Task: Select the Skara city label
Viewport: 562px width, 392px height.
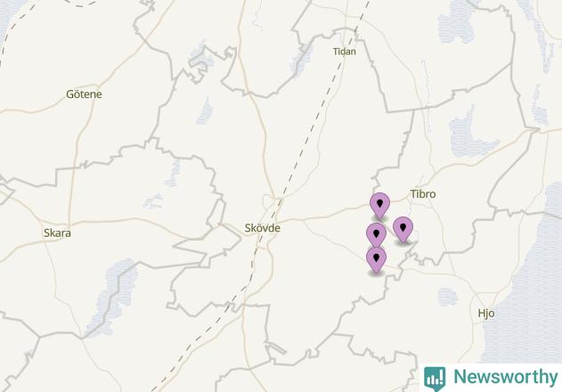Action: [57, 233]
